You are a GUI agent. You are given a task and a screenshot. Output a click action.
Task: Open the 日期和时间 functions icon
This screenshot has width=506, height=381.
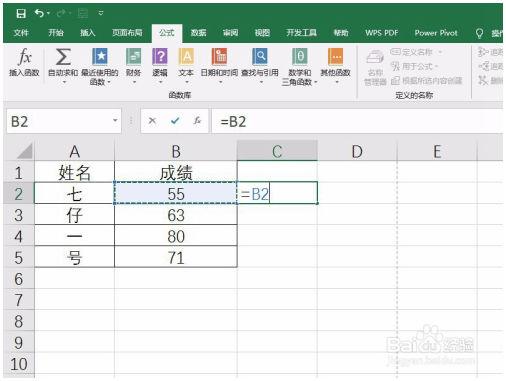coord(219,57)
